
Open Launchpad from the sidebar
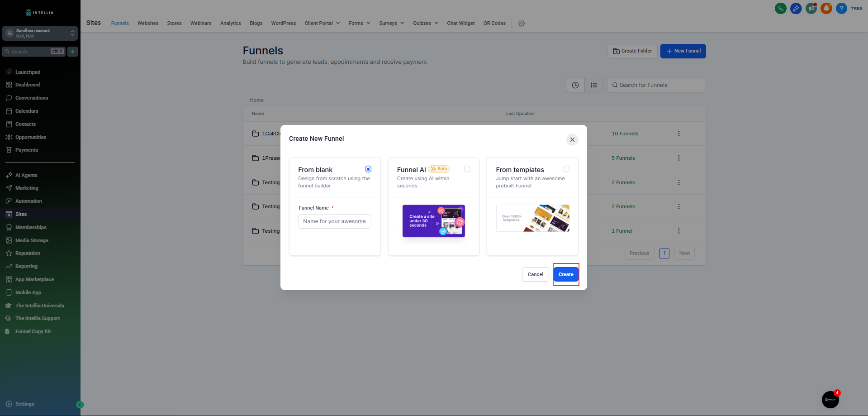point(28,72)
